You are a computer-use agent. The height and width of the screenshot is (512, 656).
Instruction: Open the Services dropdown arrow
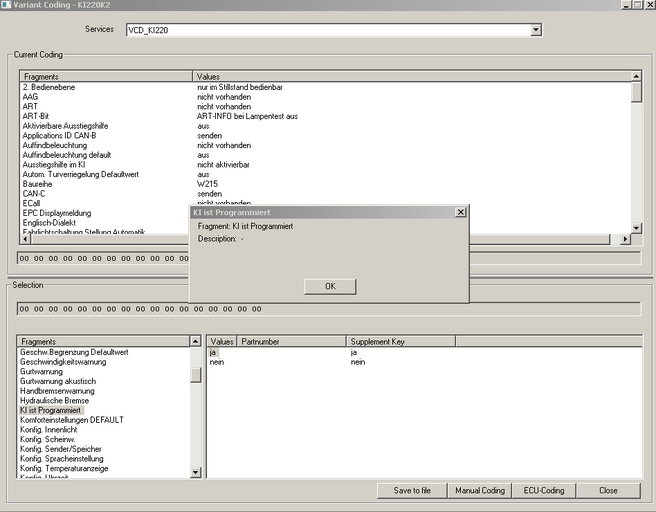(536, 30)
